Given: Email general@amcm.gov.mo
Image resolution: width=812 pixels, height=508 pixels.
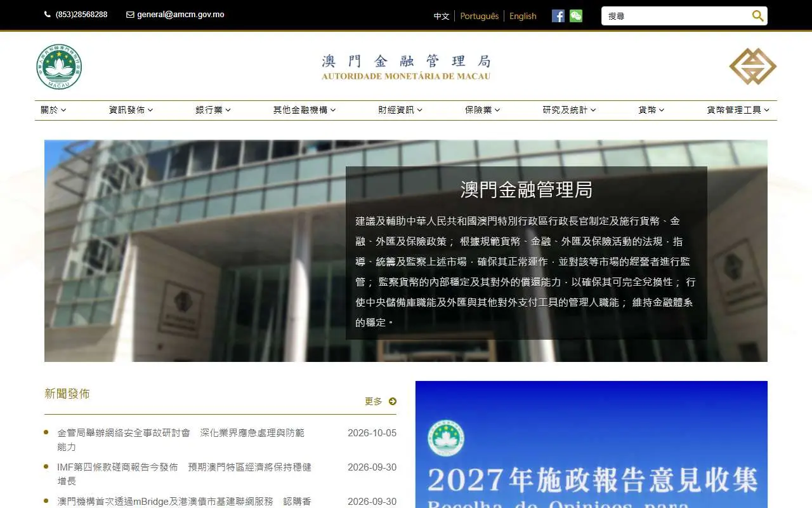Looking at the screenshot, I should click(x=181, y=15).
